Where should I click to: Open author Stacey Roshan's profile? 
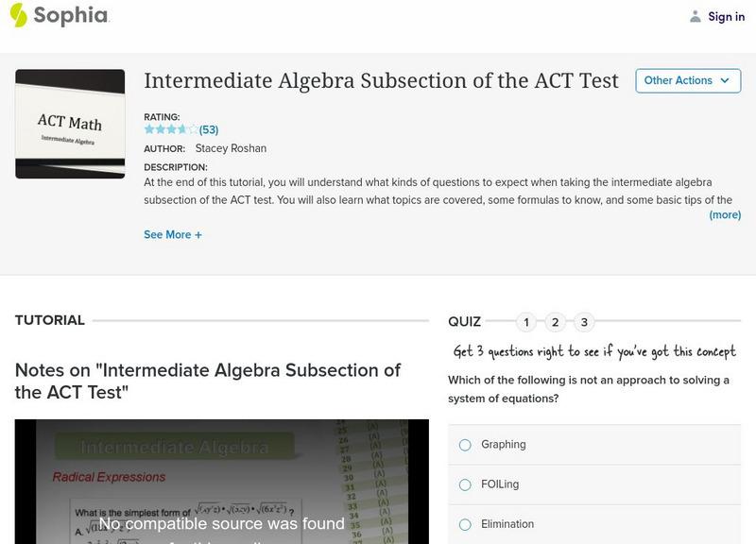(230, 148)
